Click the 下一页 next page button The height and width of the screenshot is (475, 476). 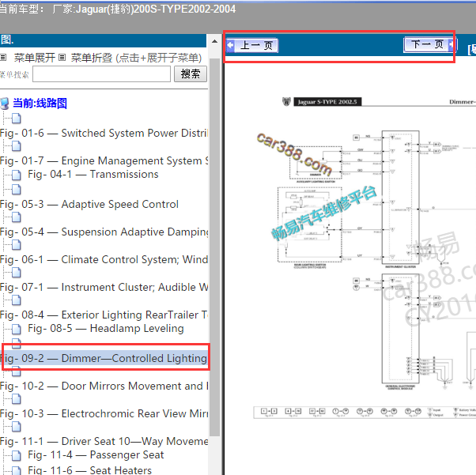[x=430, y=44]
